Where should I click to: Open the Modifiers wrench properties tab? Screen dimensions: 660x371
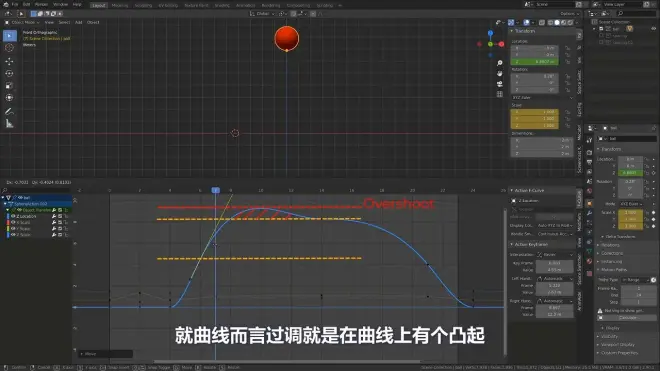click(589, 214)
